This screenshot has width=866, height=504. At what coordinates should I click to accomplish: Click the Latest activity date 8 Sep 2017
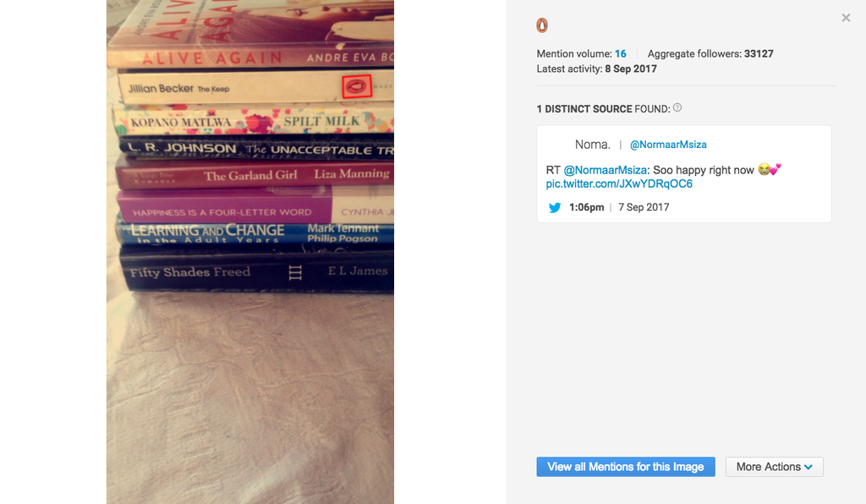tap(631, 69)
